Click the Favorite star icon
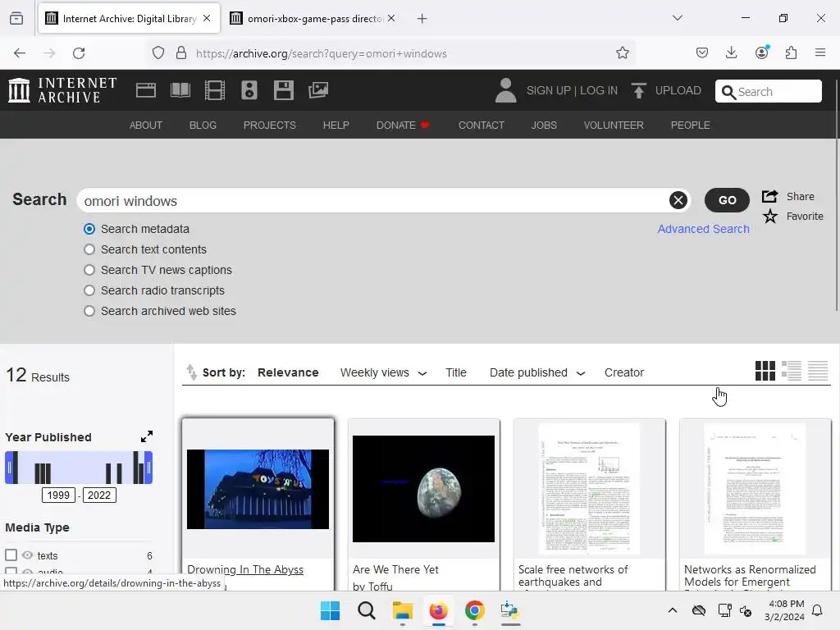Image resolution: width=840 pixels, height=630 pixels. 769,217
